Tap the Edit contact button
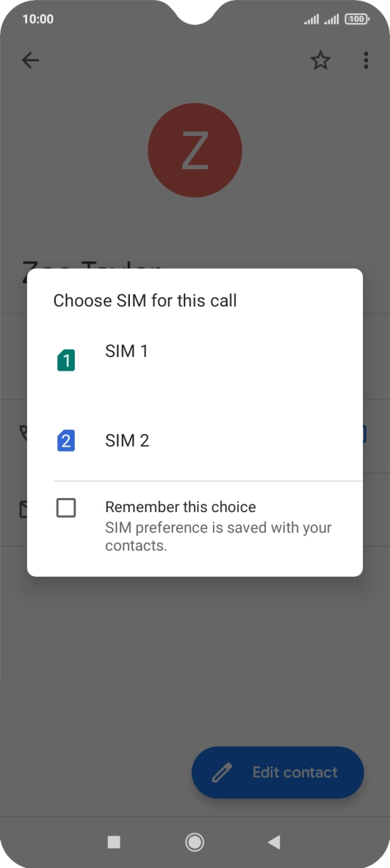The image size is (390, 868). coord(278,772)
